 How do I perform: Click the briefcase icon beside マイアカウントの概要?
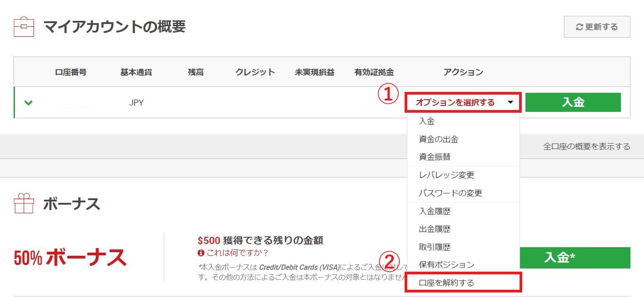[x=24, y=27]
